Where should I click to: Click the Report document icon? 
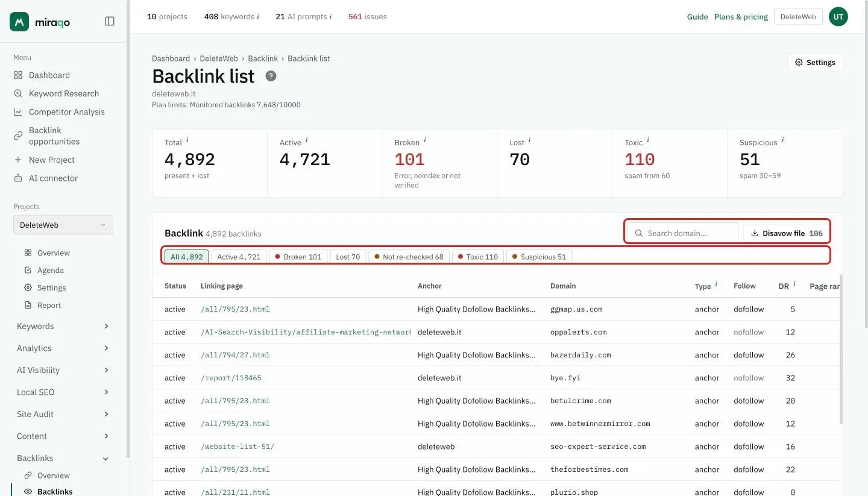click(x=28, y=305)
